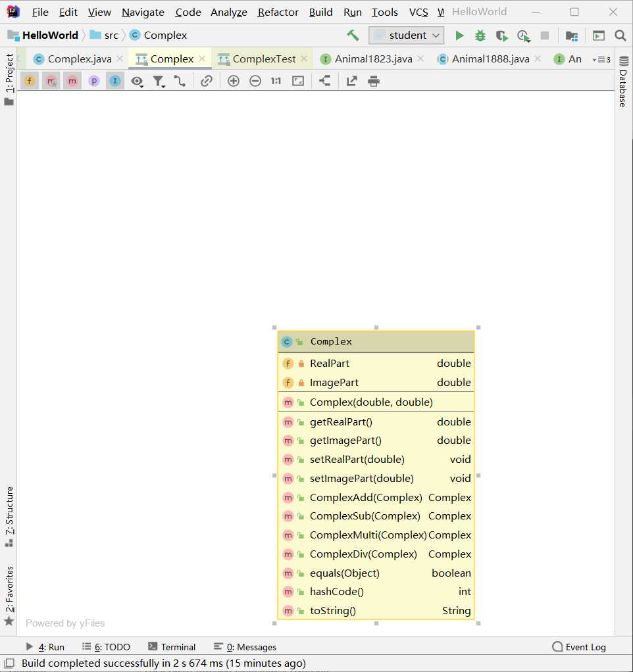Close the Complex diagram tab
Image resolution: width=633 pixels, height=672 pixels.
pos(202,59)
